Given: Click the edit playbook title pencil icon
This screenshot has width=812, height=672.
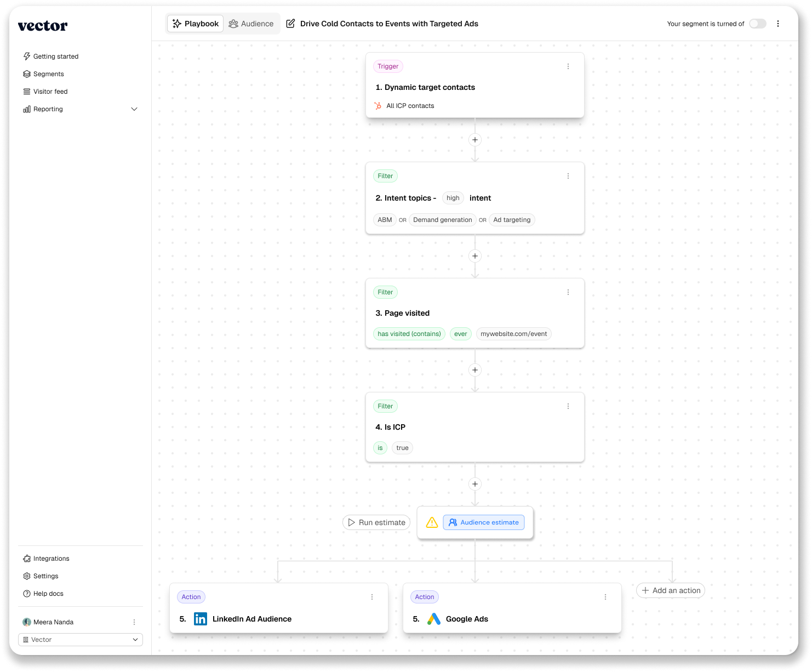Looking at the screenshot, I should [x=290, y=24].
